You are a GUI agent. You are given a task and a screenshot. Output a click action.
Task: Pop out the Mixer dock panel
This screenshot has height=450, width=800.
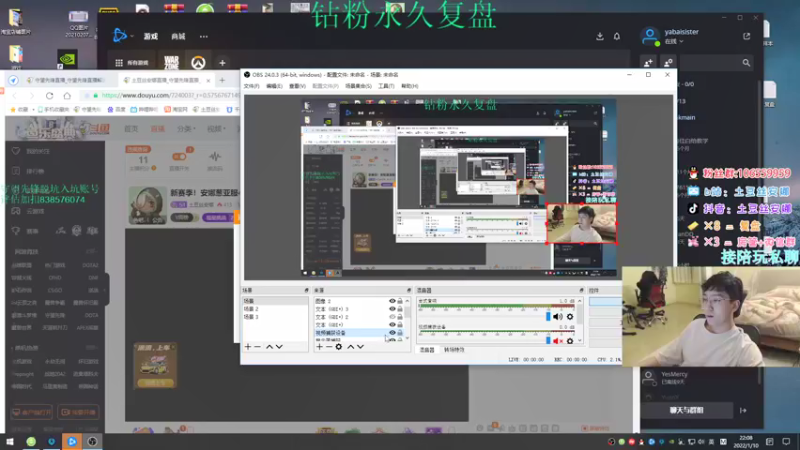(581, 290)
